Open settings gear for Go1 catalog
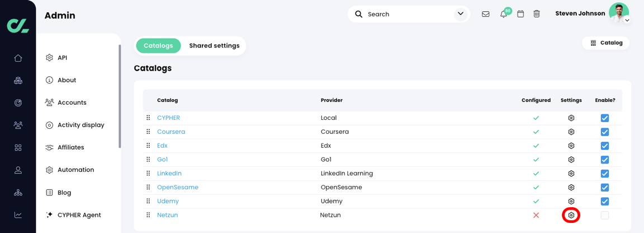644x233 pixels. click(571, 160)
